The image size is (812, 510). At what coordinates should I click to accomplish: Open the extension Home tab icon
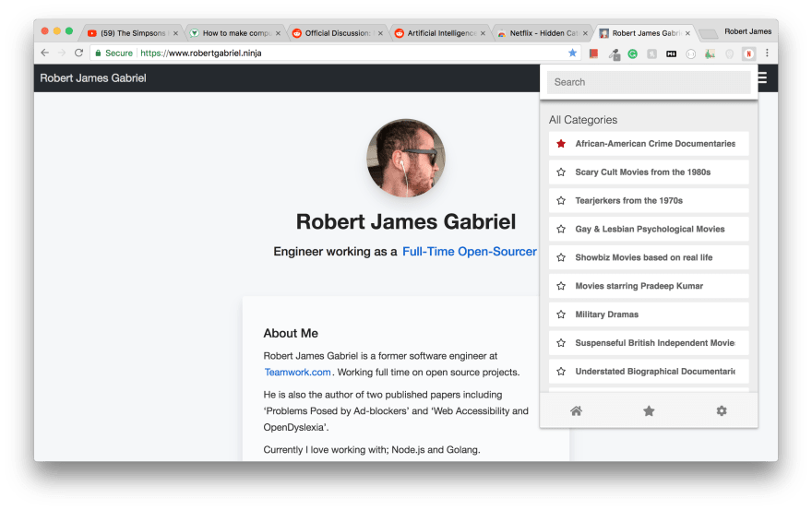point(576,411)
